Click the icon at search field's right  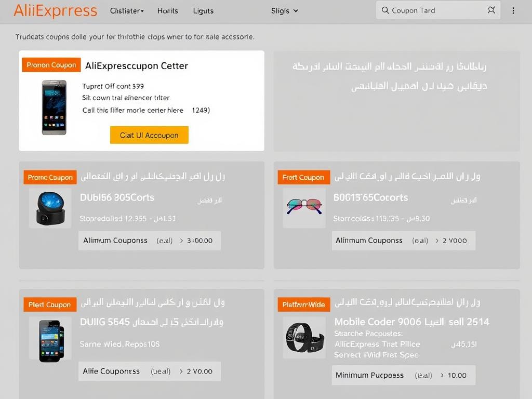coord(491,10)
